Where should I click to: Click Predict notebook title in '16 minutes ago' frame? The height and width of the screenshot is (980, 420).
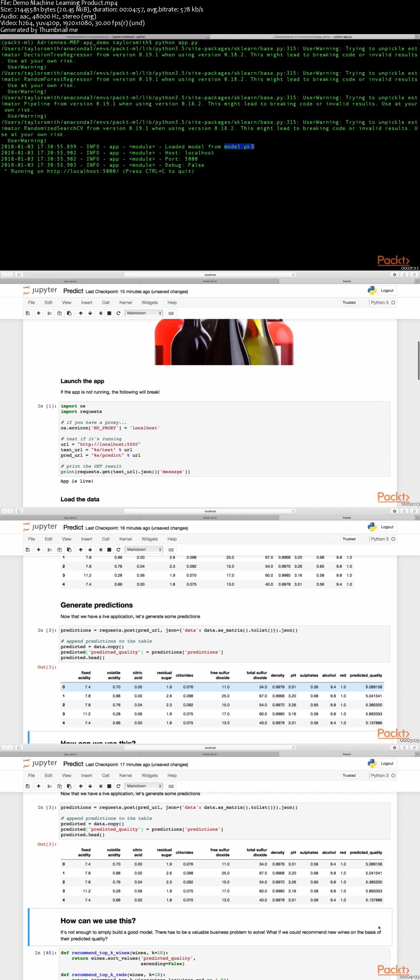coord(73,528)
